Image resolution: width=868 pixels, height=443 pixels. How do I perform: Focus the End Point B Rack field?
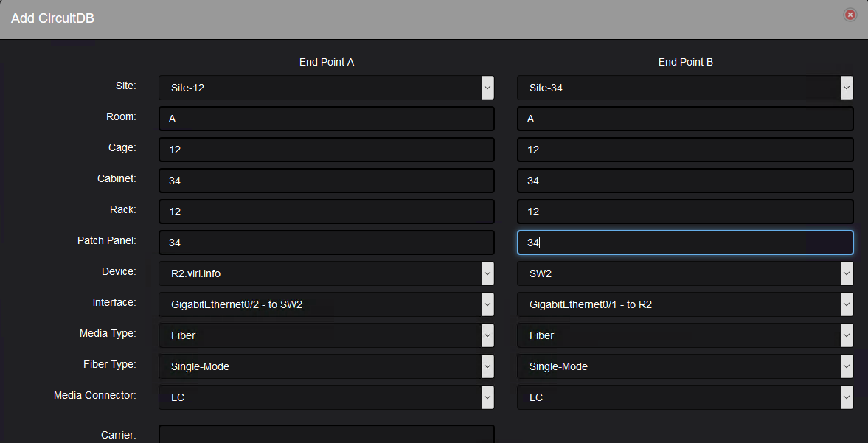685,212
